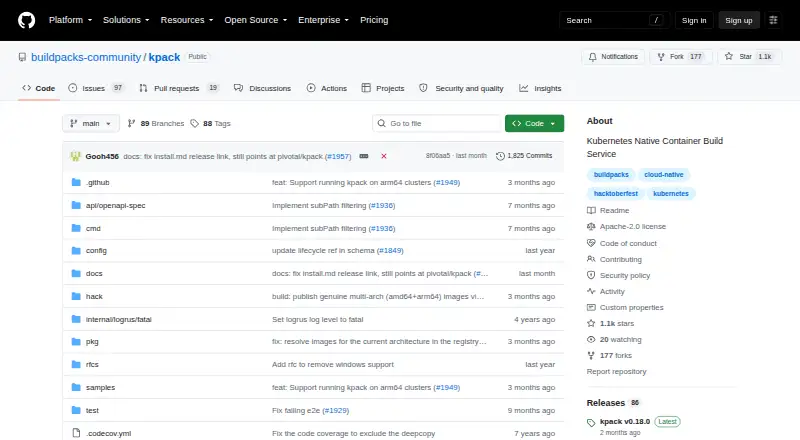Viewport: 800px width, 440px height.
Task: View the 88 Tags link
Action: point(210,124)
